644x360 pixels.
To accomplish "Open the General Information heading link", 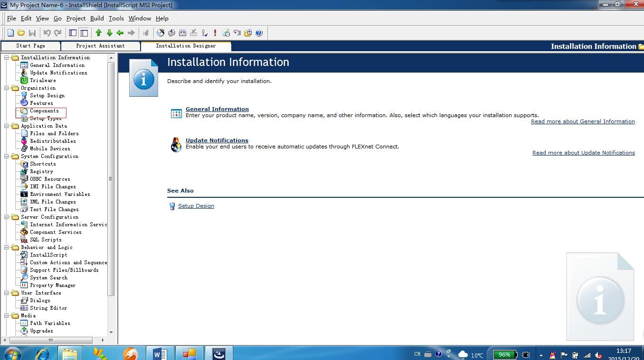I will pos(217,109).
